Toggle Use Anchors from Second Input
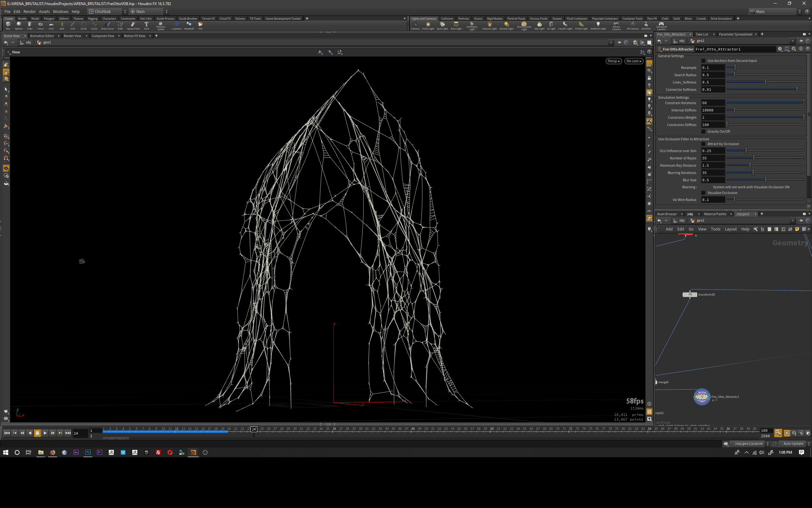 coord(703,61)
